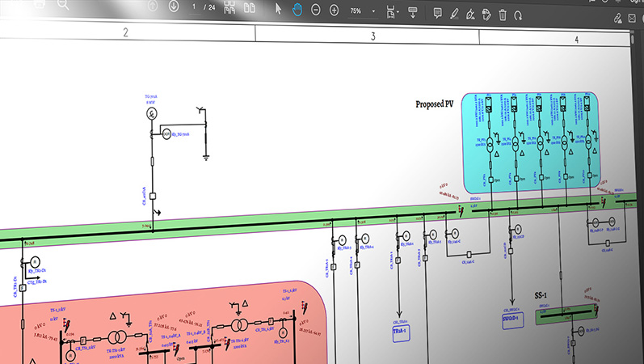Click the total page count '/ 24'
Image resolution: width=644 pixels, height=364 pixels.
pos(209,7)
